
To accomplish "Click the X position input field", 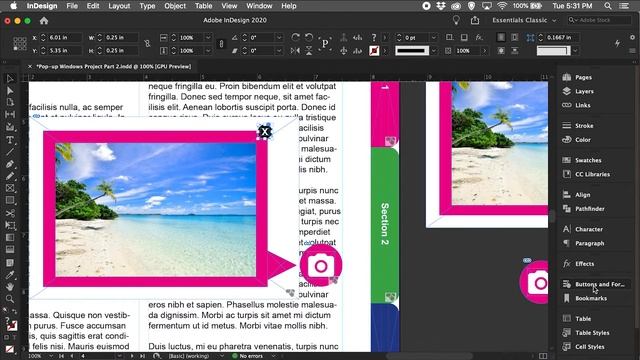I will click(64, 37).
